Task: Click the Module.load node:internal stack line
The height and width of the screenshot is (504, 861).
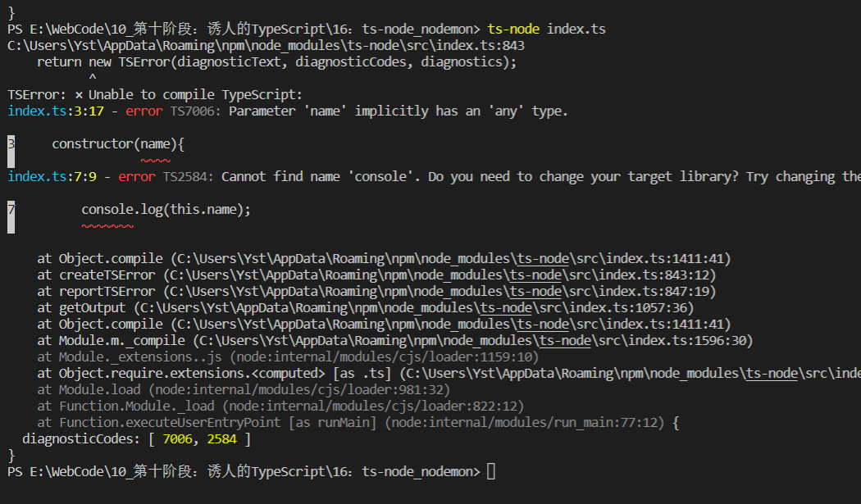Action: point(244,390)
